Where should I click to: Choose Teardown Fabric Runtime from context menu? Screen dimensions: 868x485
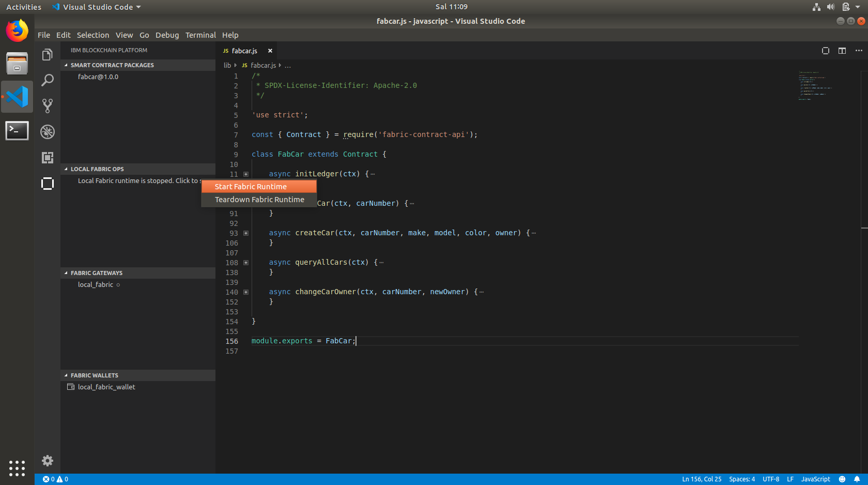pos(259,200)
